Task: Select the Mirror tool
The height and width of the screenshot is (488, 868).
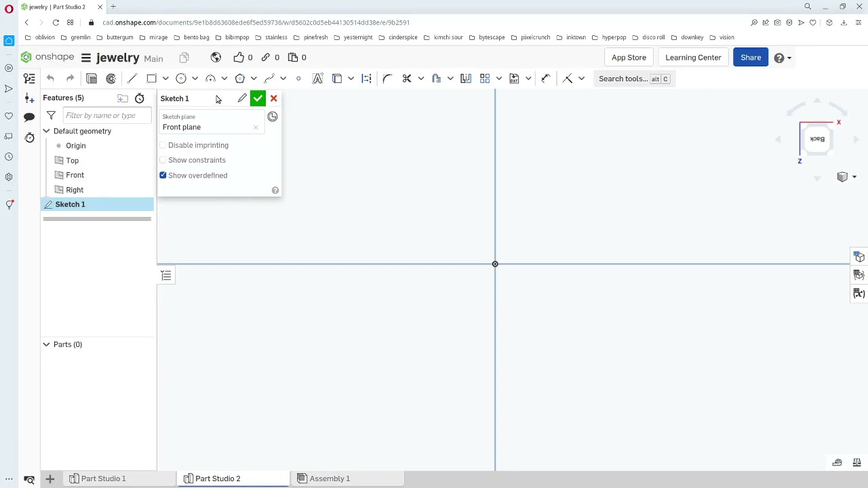Action: pyautogui.click(x=466, y=79)
